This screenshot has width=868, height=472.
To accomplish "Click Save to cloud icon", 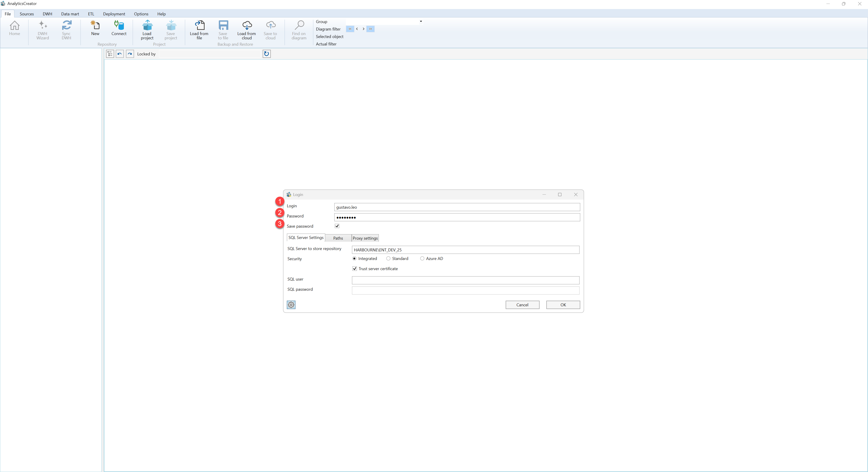I will (270, 30).
